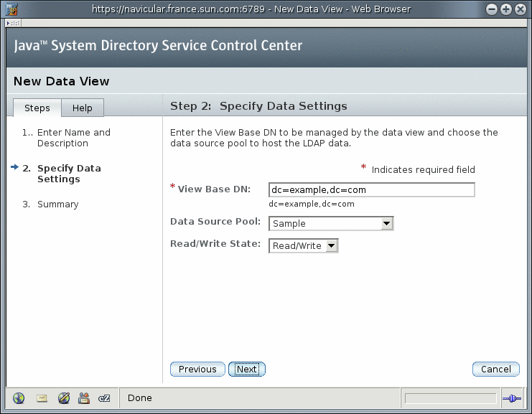
Task: Click the online/offline connection plug icon
Action: pos(512,398)
